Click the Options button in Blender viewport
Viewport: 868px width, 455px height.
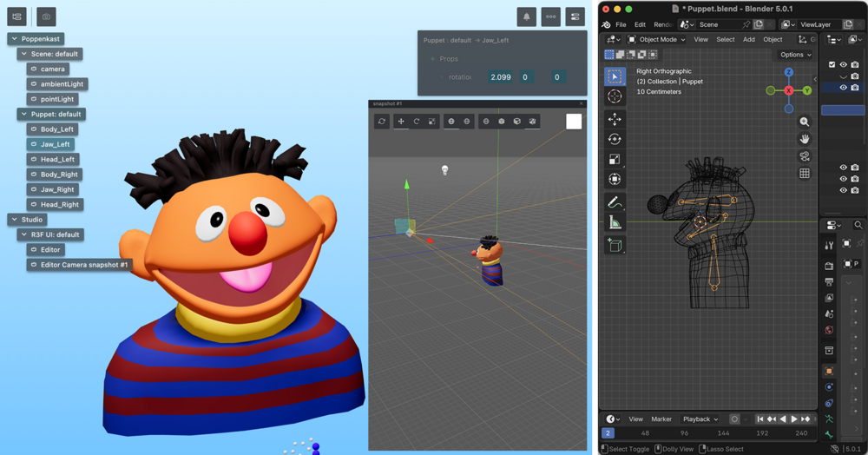795,55
